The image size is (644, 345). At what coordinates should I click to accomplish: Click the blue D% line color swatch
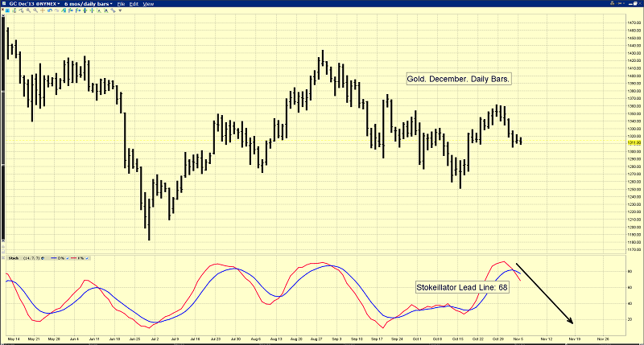point(53,258)
